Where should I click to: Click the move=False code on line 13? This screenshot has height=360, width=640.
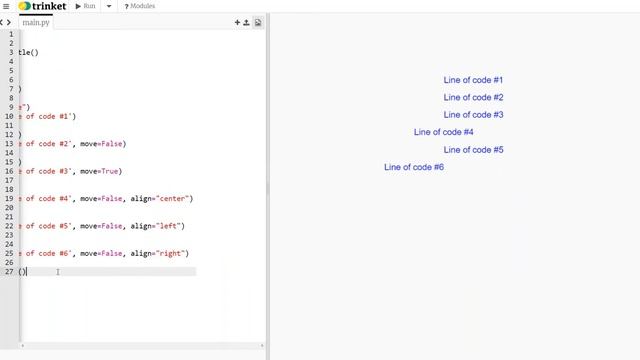click(101, 144)
